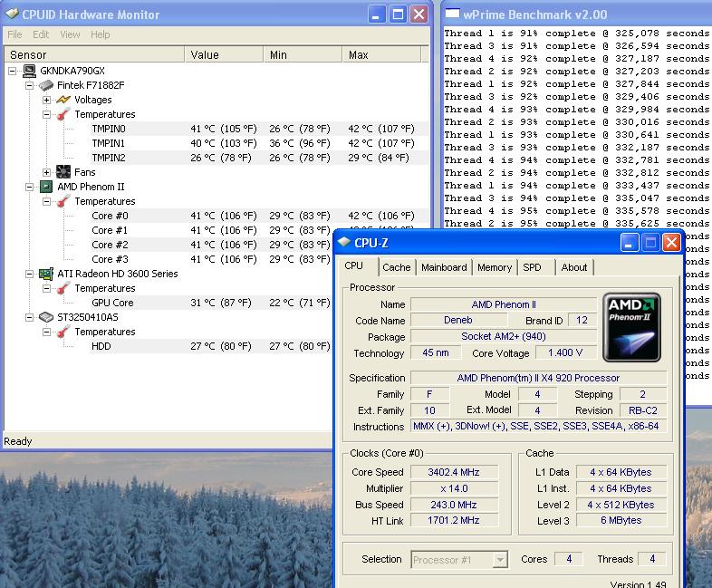Viewport: 712px width, 588px height.
Task: Collapse the ATI Radeon HD 3600 node
Action: [30, 274]
